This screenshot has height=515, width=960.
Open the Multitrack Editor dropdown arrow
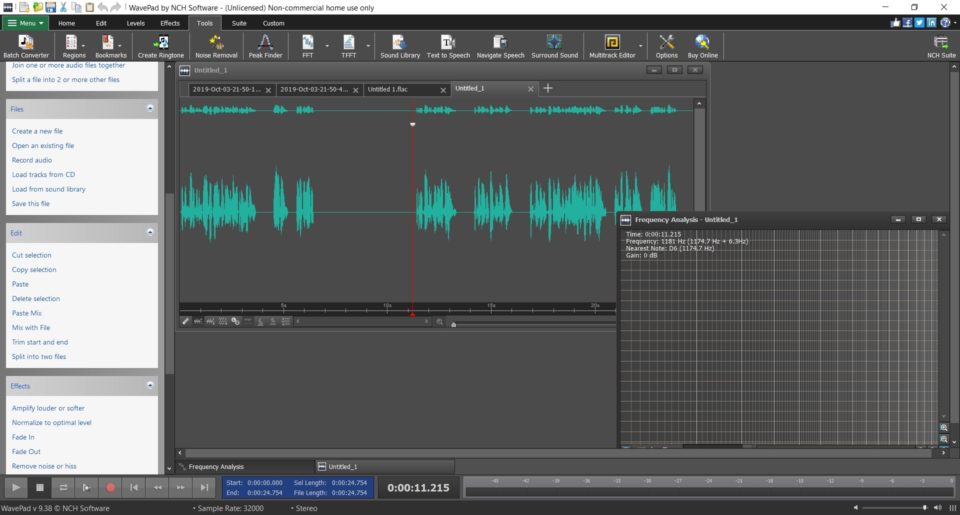[x=641, y=46]
